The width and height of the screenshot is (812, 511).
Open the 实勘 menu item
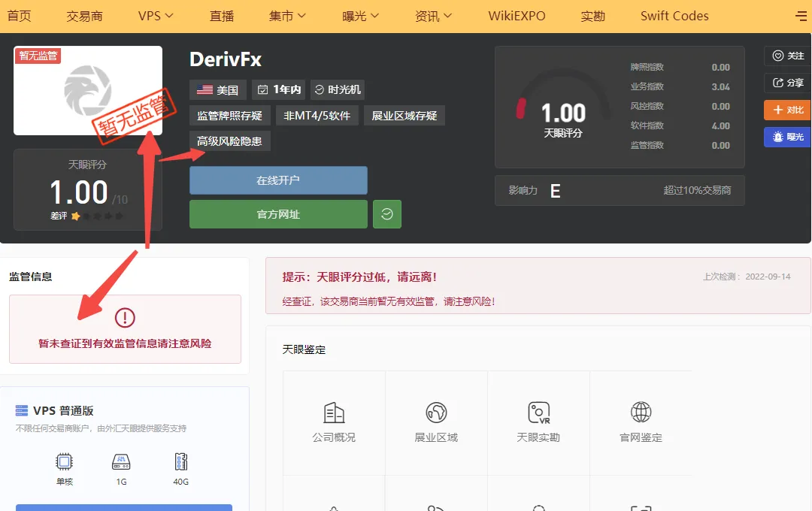tap(593, 16)
